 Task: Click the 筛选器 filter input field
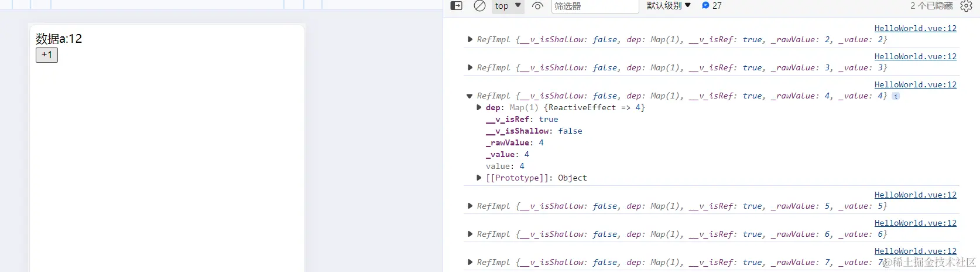pos(594,6)
